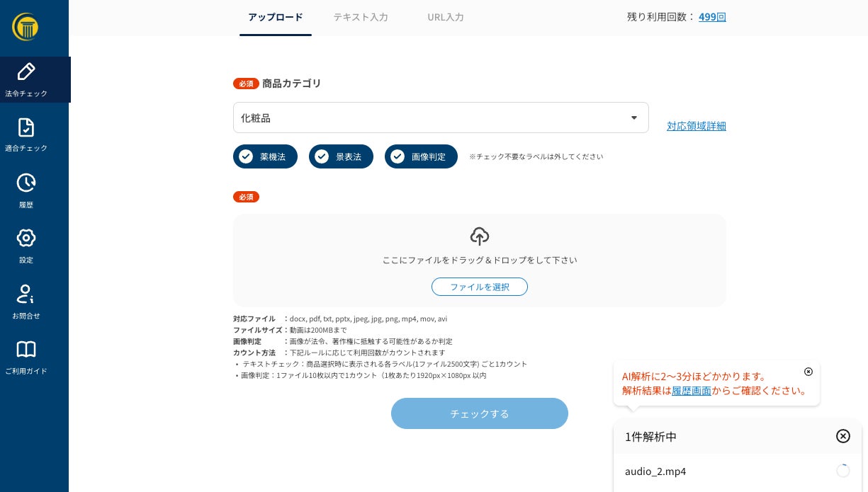The image size is (868, 492).
Task: Open the 法令チェック sidebar section
Action: 26,79
